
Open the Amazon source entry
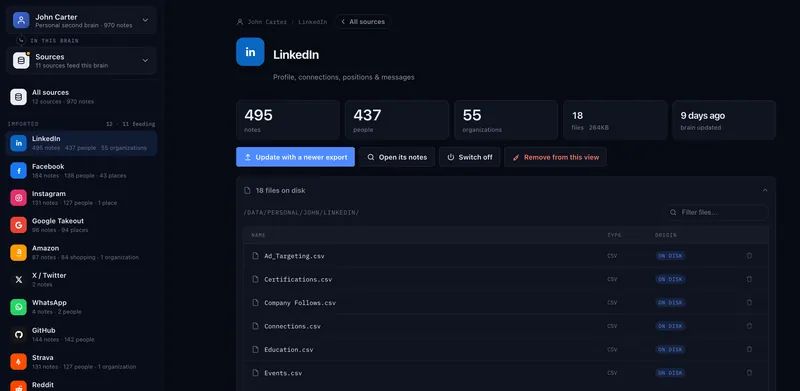point(82,252)
